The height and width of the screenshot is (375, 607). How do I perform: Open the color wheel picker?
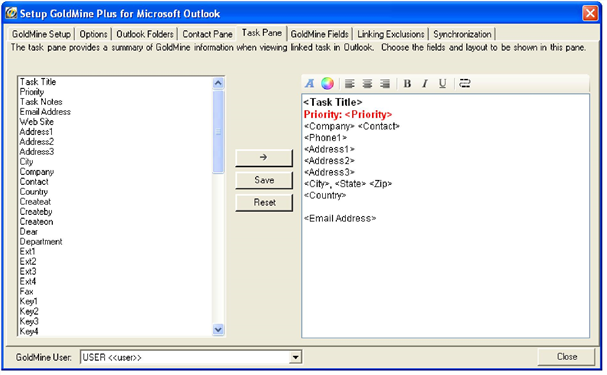(328, 83)
